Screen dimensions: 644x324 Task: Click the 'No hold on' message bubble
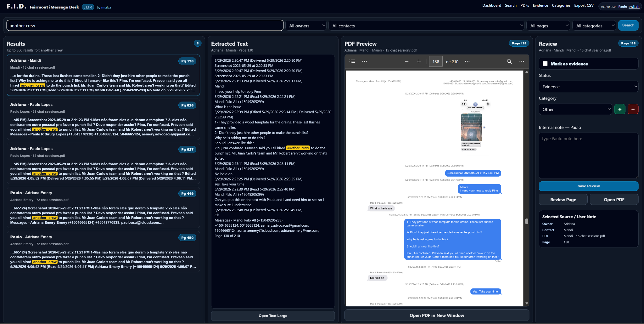[x=377, y=278]
